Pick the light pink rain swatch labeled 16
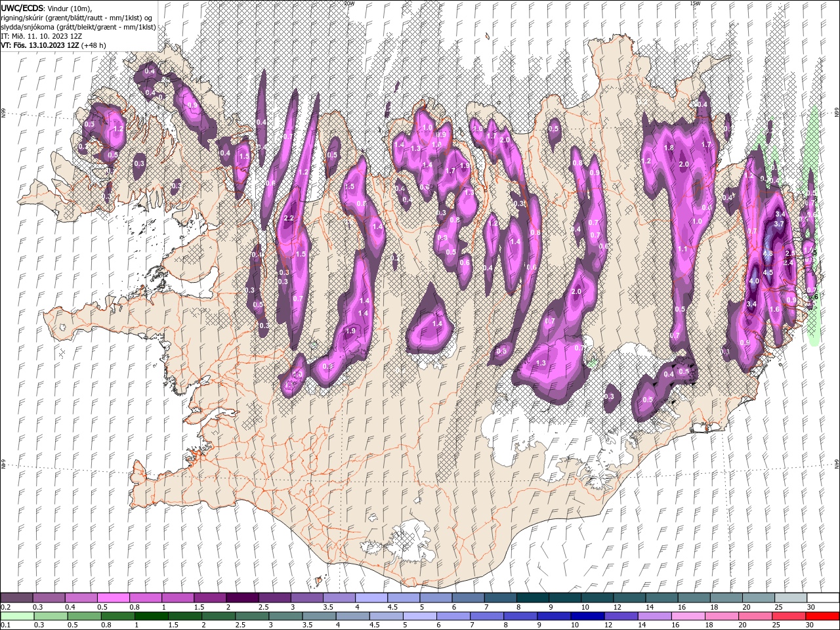The width and height of the screenshot is (840, 630). pos(687,616)
